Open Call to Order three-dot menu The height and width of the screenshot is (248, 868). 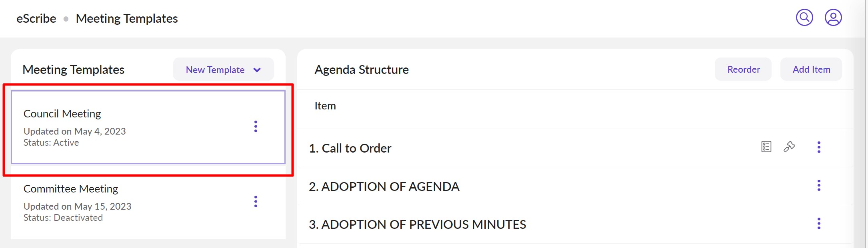(819, 147)
